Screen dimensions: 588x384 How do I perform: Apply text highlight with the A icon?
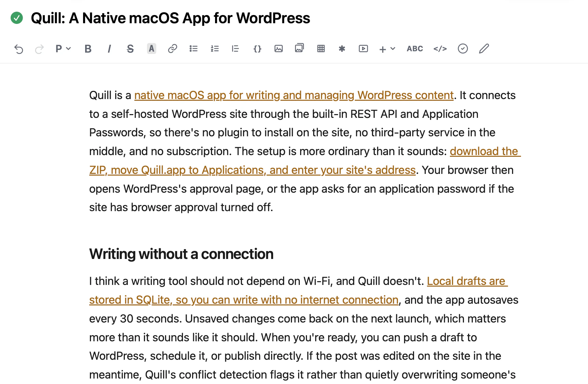(x=151, y=49)
